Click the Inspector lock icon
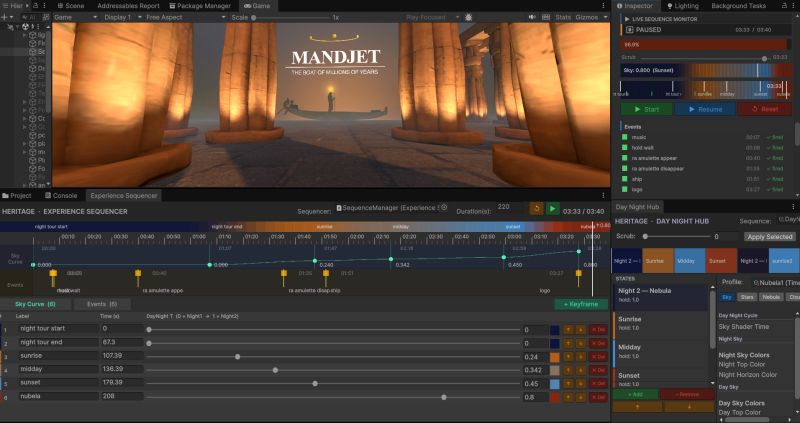Viewport: 800px width, 423px height. coord(784,6)
